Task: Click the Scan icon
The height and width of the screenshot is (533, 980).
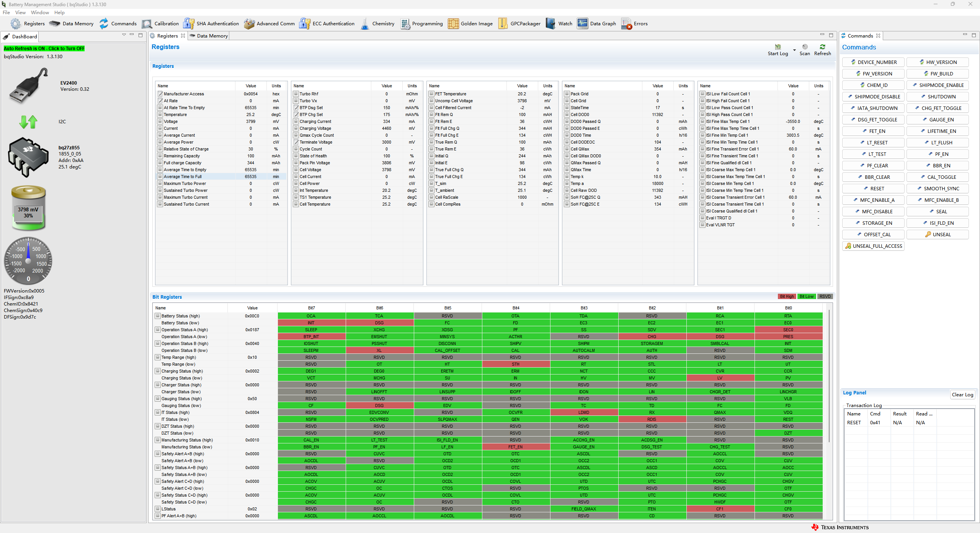Action: coord(805,47)
